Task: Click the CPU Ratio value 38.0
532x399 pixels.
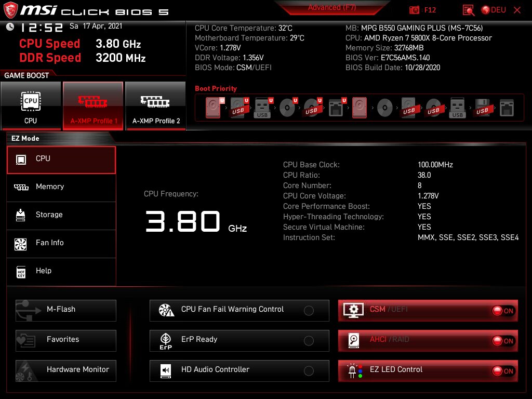Action: [424, 175]
